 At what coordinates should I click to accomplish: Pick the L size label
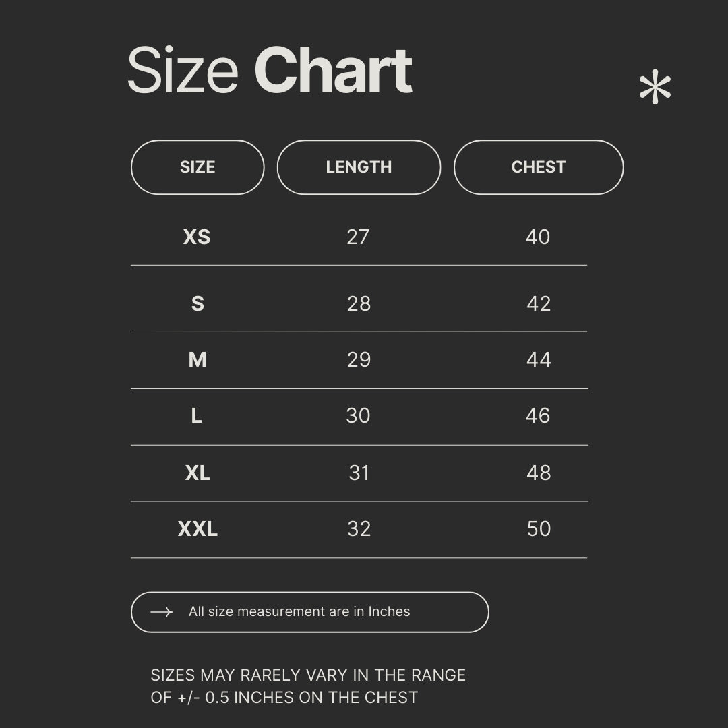pos(197,416)
